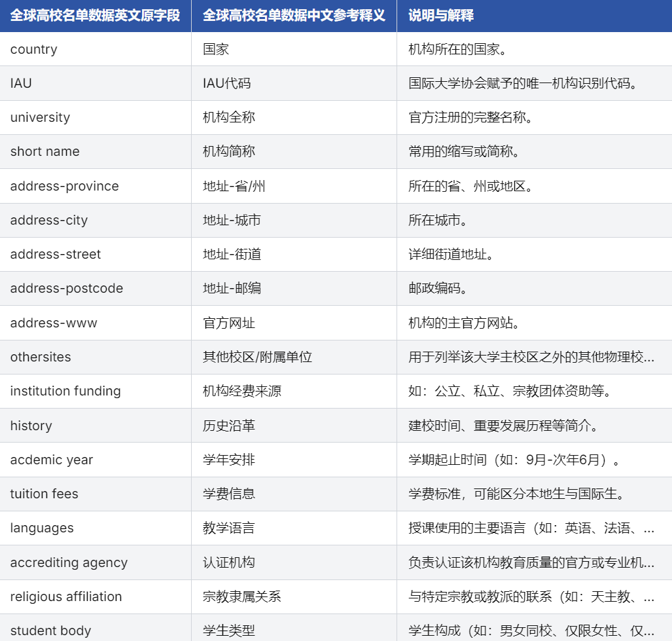This screenshot has width=672, height=641.
Task: Click the '官方网址' cell
Action: [x=294, y=323]
